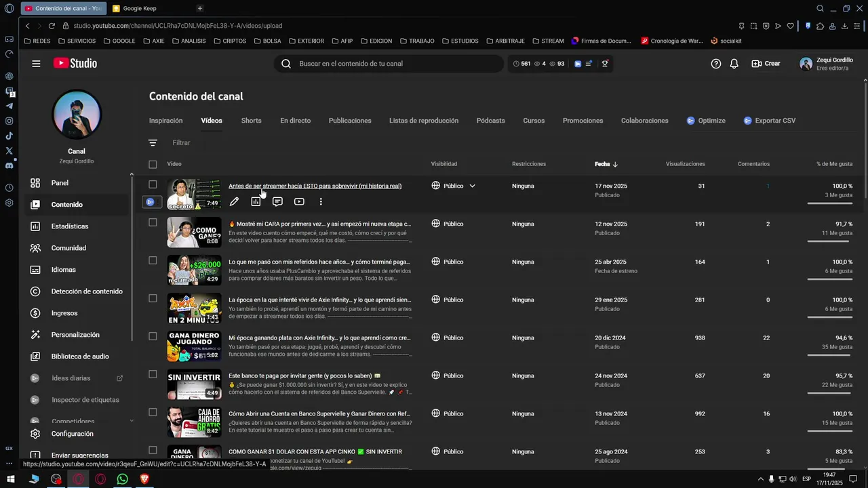Click the channel profile picture in sidebar
Image resolution: width=868 pixels, height=488 pixels.
click(x=77, y=115)
